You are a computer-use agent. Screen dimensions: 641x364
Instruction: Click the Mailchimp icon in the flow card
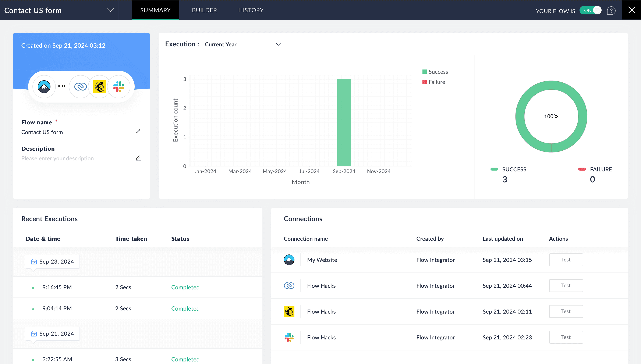[100, 86]
